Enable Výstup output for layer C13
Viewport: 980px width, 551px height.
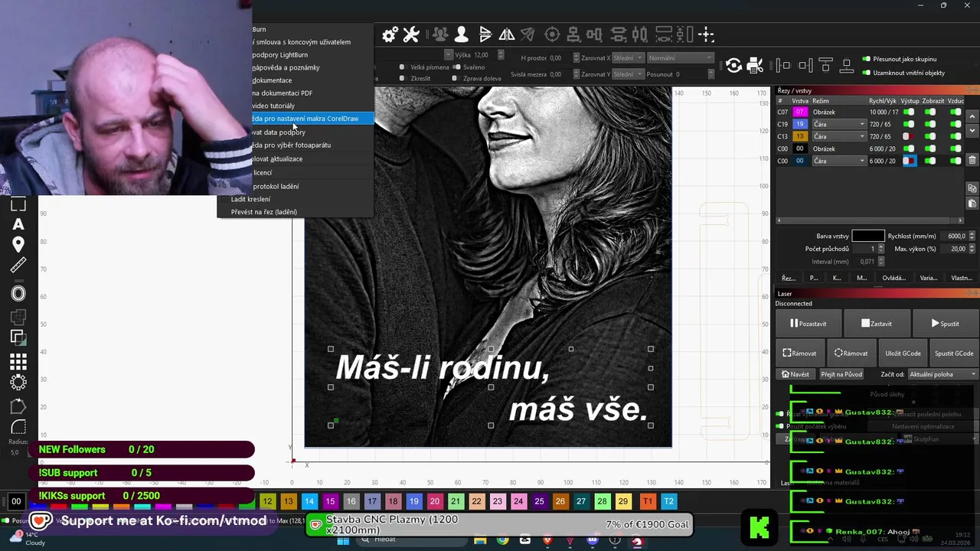tap(909, 136)
